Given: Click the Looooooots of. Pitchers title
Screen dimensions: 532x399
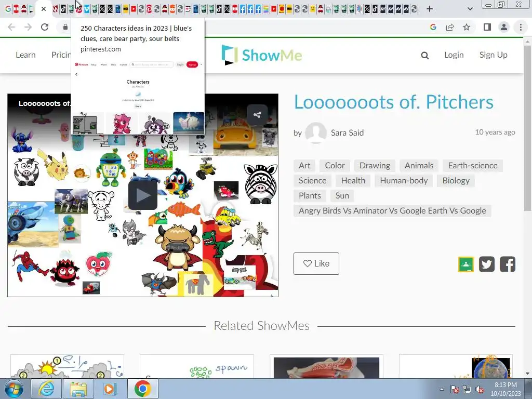Looking at the screenshot, I should (394, 102).
